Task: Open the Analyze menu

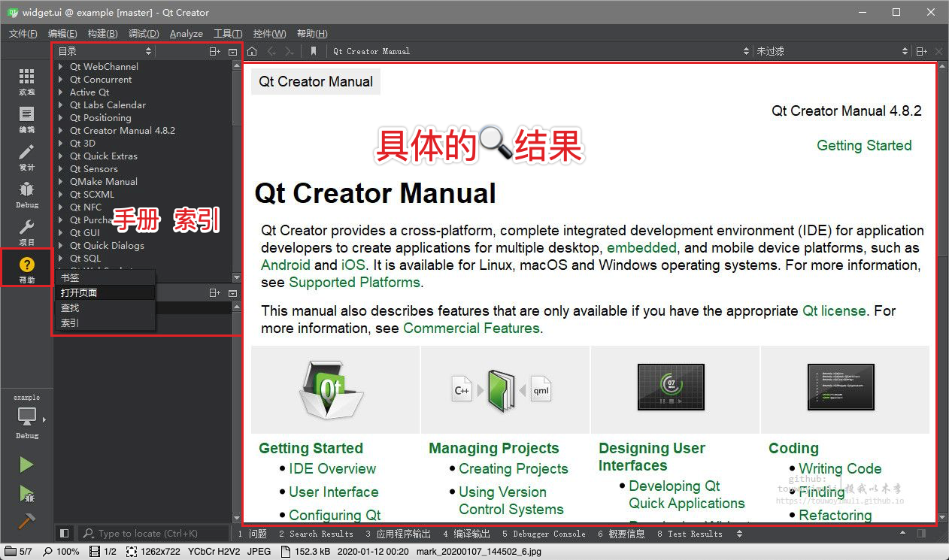Action: (186, 34)
